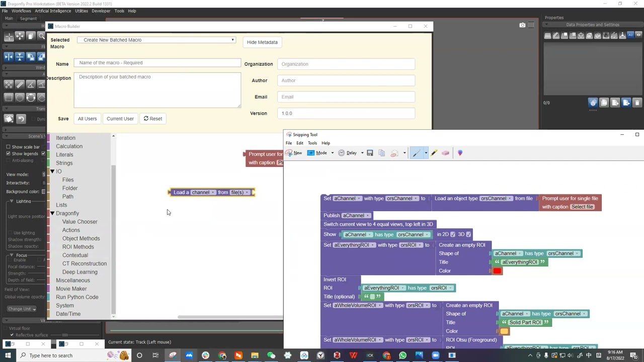Screen dimensions: 644x362
Task: Open Paint 3D balloon icon in Snipping Tool
Action: click(460, 153)
